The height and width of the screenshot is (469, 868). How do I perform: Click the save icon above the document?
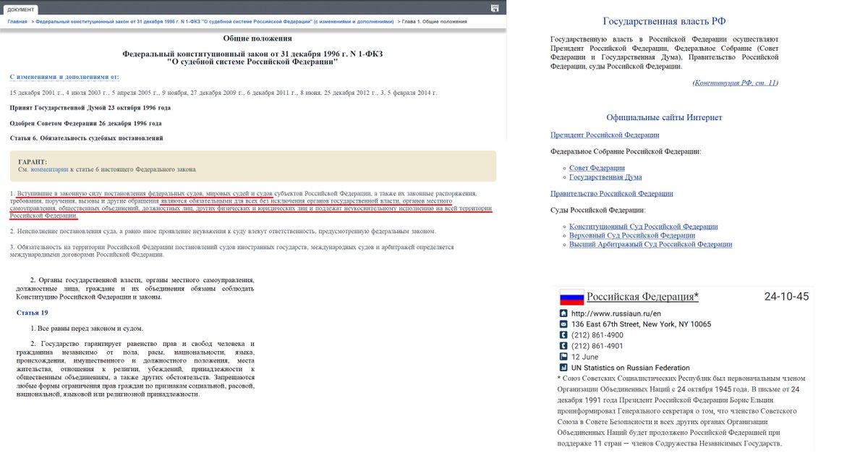coord(494,8)
